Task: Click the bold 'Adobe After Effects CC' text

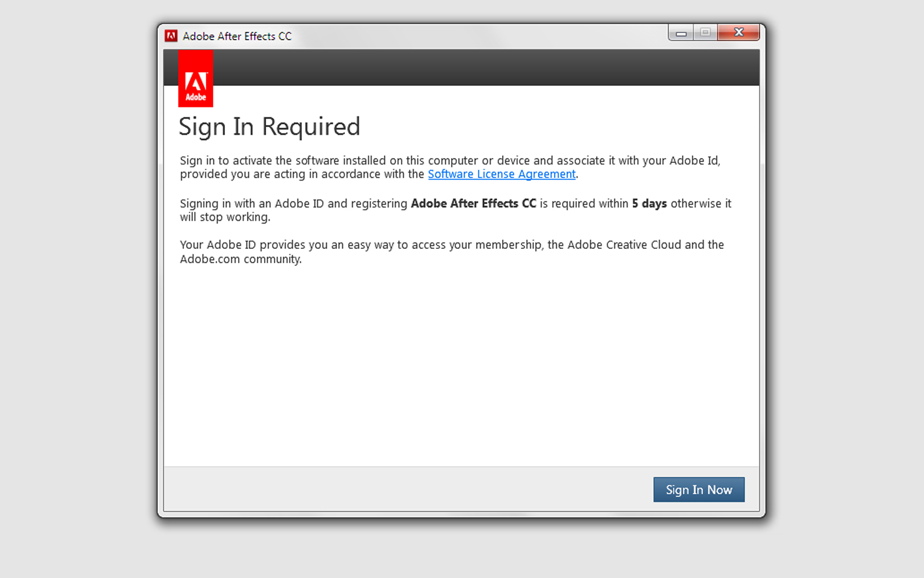Action: click(474, 203)
